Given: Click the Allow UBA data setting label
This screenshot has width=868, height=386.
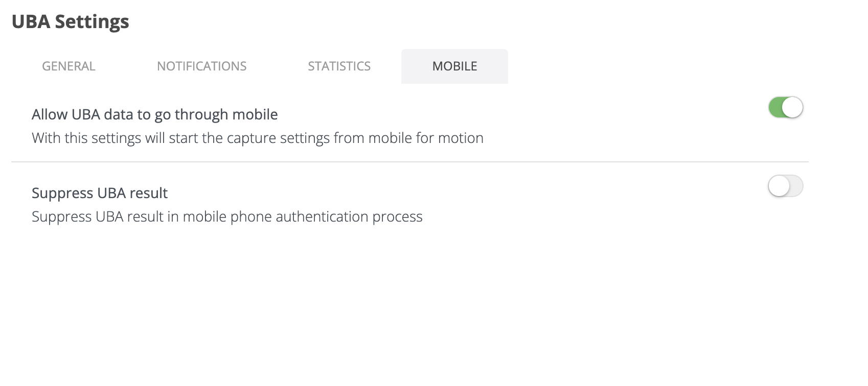Looking at the screenshot, I should 154,114.
